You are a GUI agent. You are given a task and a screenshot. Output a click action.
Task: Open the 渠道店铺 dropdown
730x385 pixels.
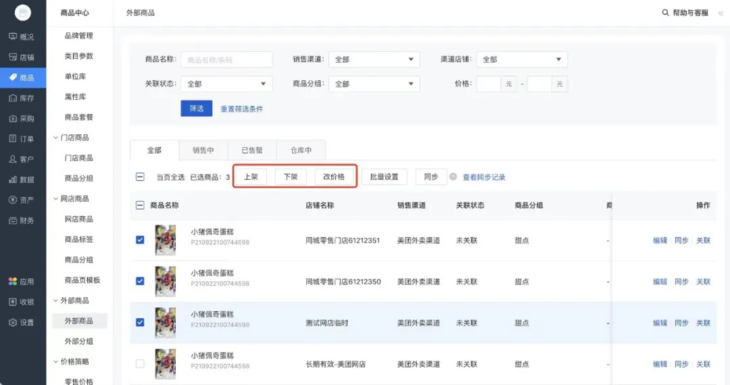(x=521, y=59)
